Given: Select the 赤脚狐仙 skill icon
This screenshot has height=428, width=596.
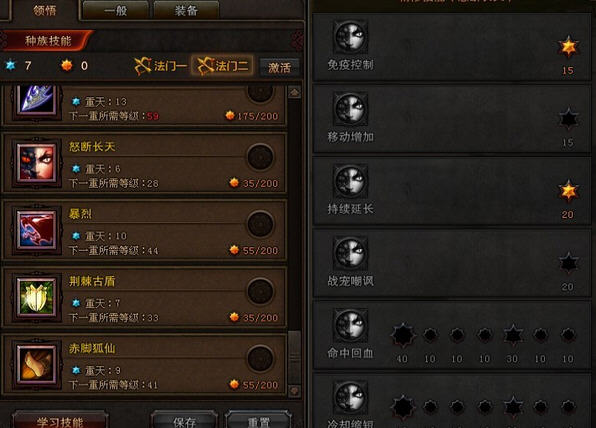Looking at the screenshot, I should pos(36,364).
